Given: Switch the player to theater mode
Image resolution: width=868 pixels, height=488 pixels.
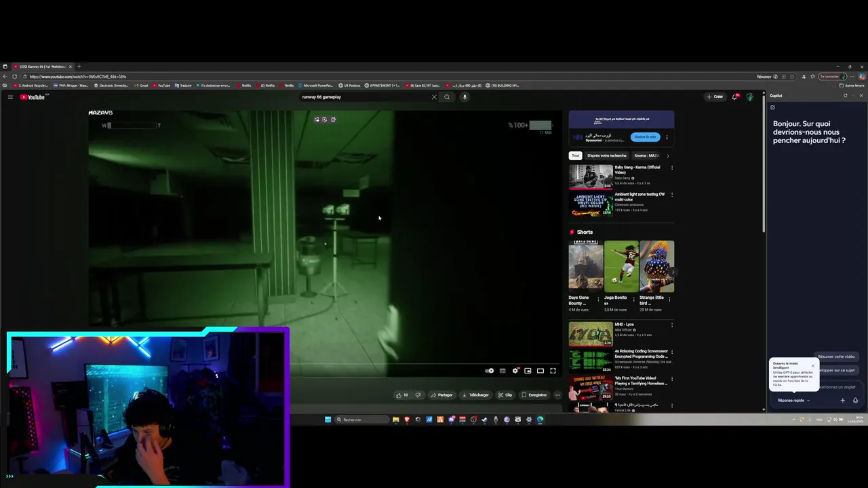Looking at the screenshot, I should click(x=540, y=371).
